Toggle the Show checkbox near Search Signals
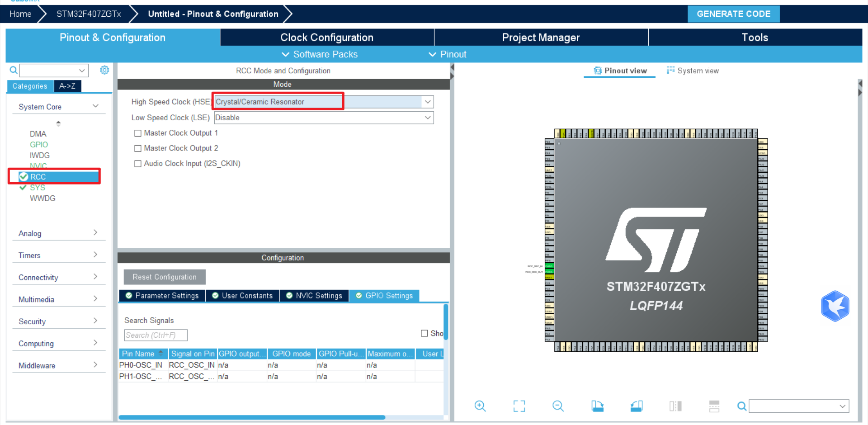Screen dimensions: 868x425 point(424,333)
